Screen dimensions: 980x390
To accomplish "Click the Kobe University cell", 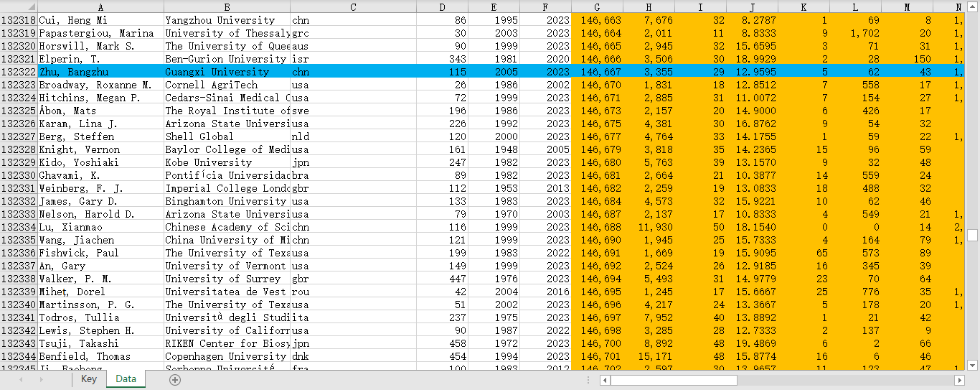I will click(x=226, y=162).
